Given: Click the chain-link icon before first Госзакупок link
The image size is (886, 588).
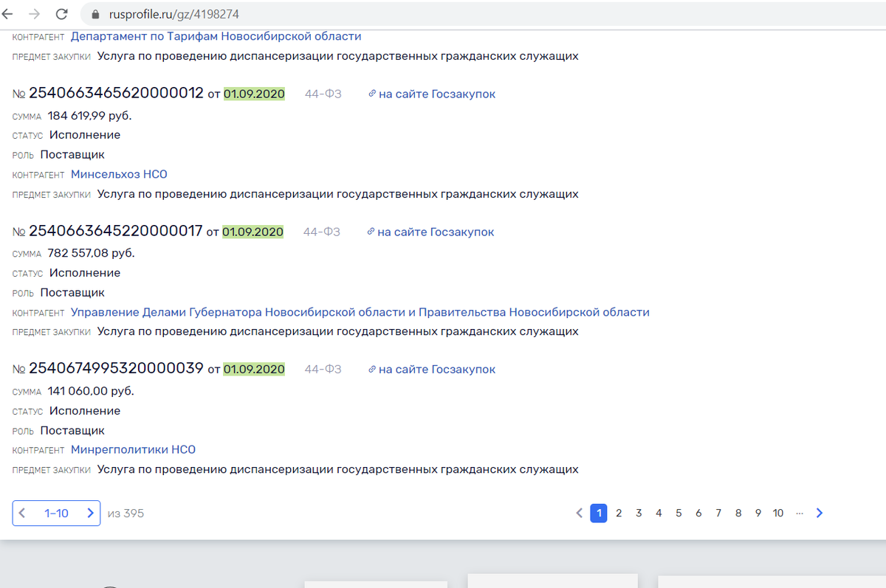Looking at the screenshot, I should click(372, 94).
